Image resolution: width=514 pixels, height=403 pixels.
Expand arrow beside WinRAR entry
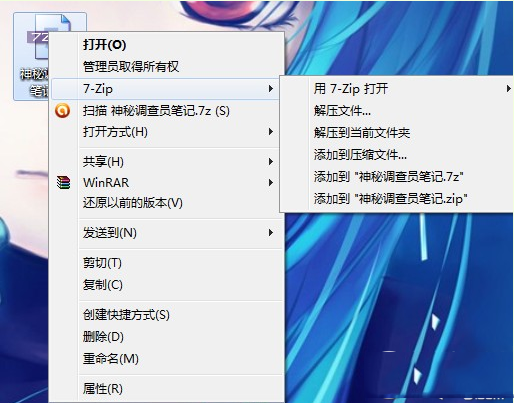[271, 183]
